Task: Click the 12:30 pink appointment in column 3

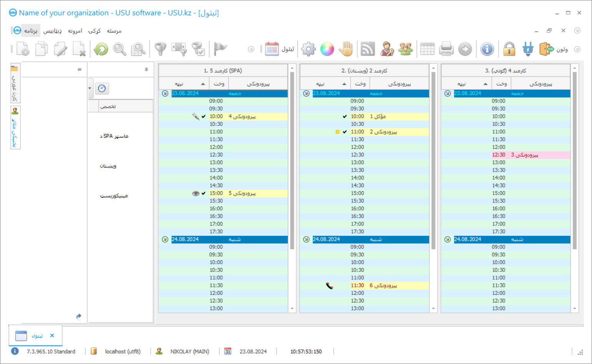Action: pyautogui.click(x=524, y=155)
